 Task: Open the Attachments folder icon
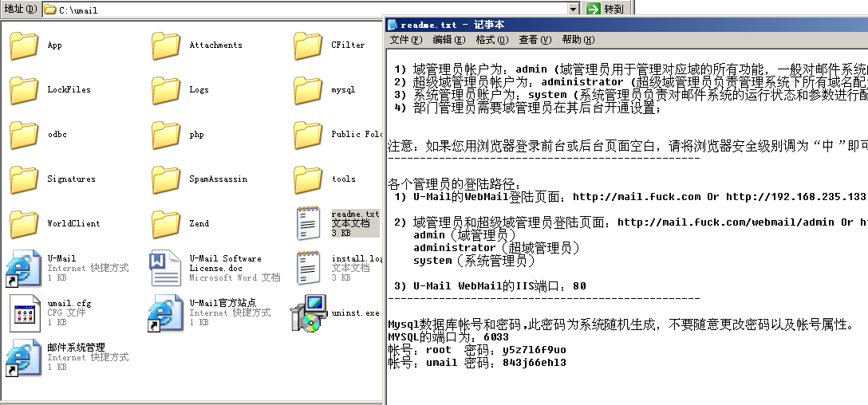pyautogui.click(x=166, y=45)
